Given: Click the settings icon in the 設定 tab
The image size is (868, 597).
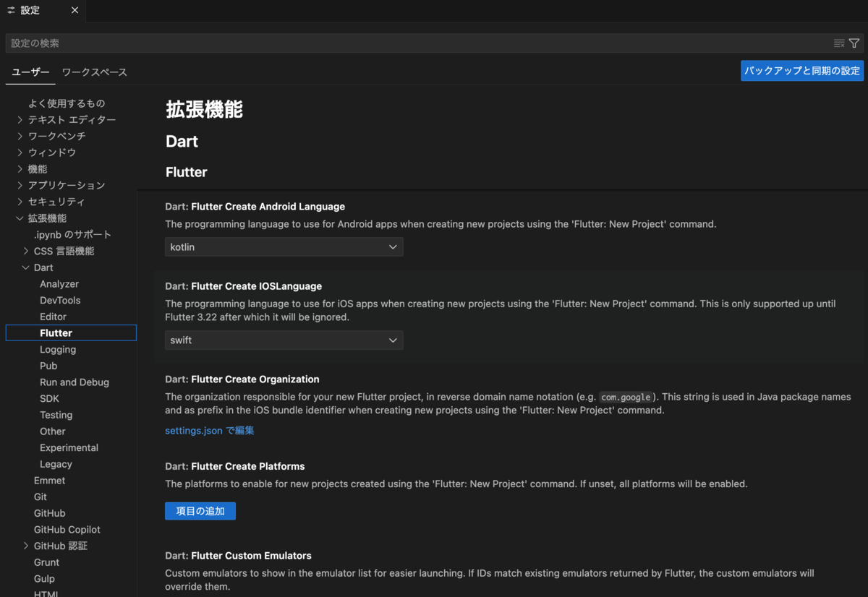Looking at the screenshot, I should click(11, 11).
